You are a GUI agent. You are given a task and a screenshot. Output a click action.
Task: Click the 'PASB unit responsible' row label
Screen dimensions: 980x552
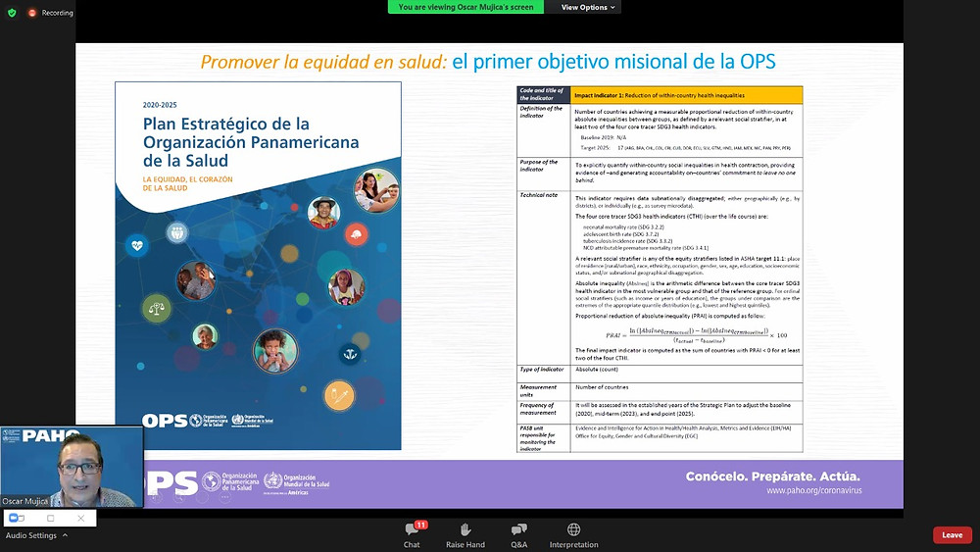click(537, 438)
